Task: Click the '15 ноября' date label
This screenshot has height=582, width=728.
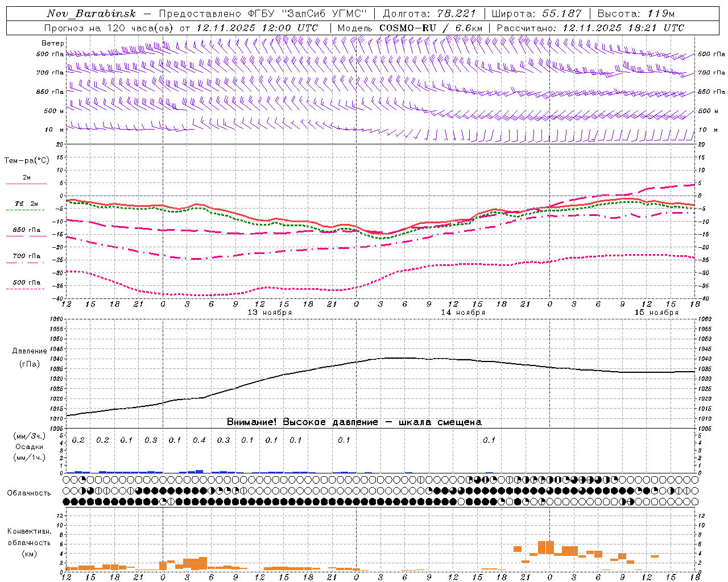Action: (x=656, y=313)
